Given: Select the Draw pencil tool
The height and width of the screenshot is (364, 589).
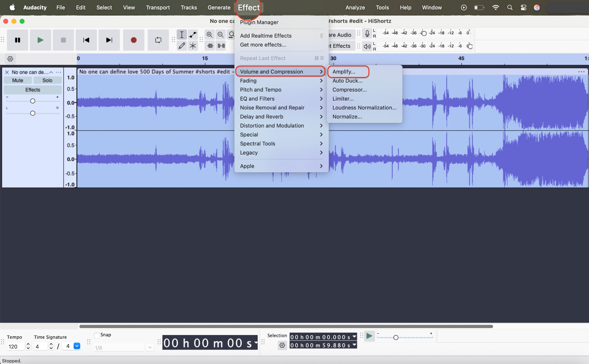Looking at the screenshot, I should (x=182, y=46).
